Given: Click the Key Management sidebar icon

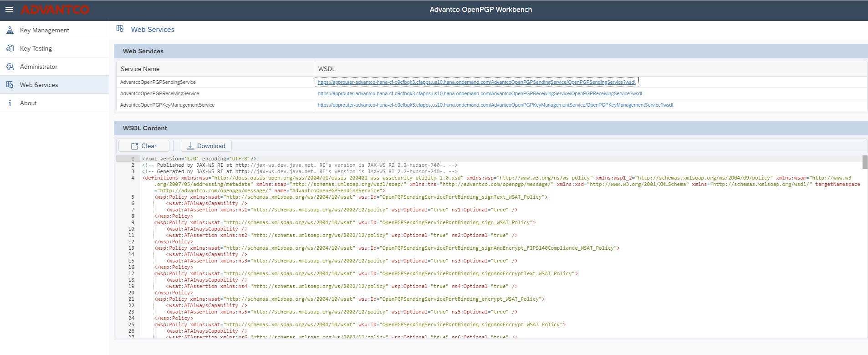Looking at the screenshot, I should tap(10, 30).
